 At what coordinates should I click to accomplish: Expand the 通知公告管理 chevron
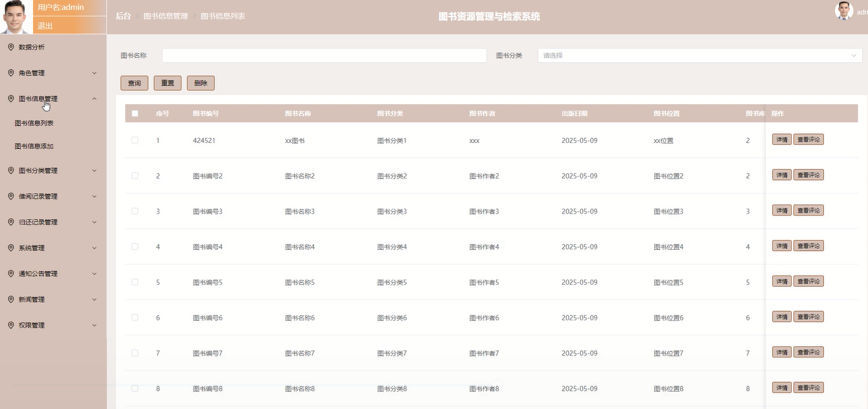coord(95,274)
